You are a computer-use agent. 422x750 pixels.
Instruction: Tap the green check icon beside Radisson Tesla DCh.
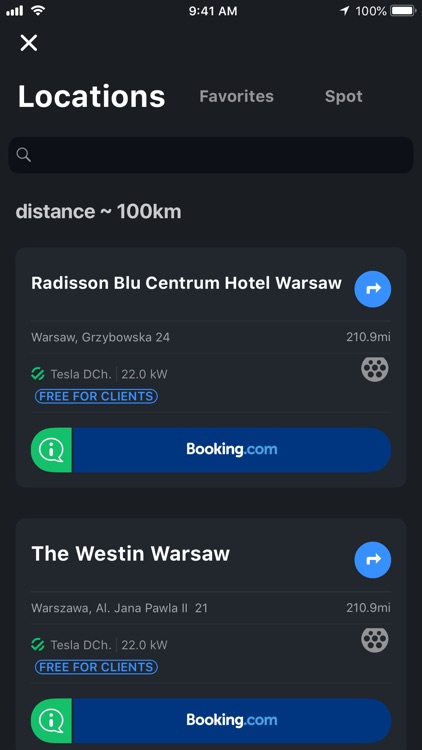pyautogui.click(x=38, y=374)
